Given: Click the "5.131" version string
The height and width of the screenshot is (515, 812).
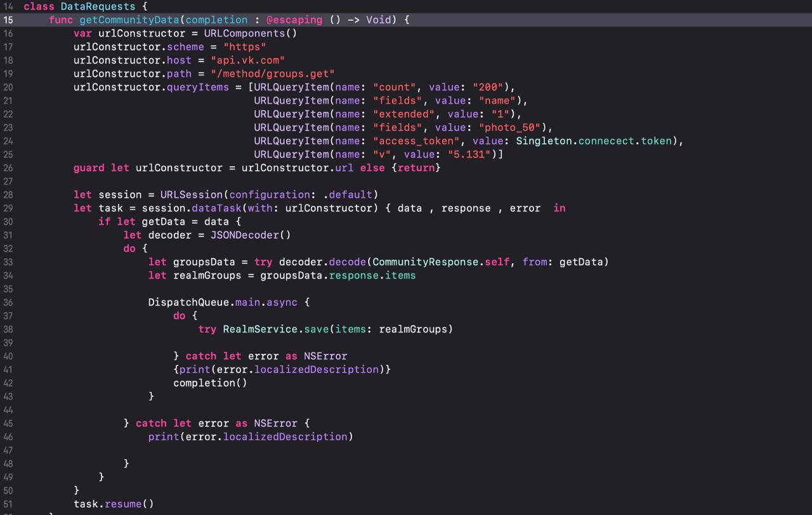Looking at the screenshot, I should (469, 154).
